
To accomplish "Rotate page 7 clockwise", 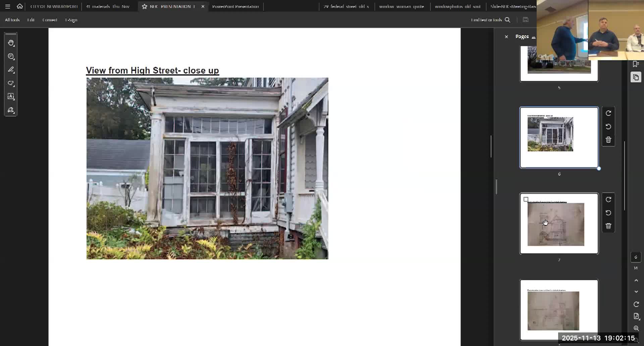I will click(x=608, y=199).
